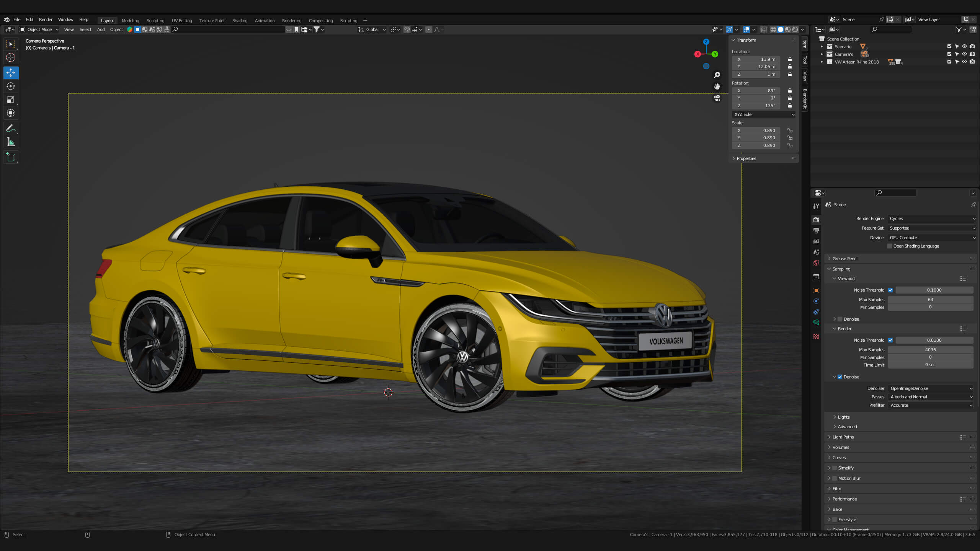Uncheck the Scenario collection exclude checkbox
The image size is (980, 551).
coord(949,46)
